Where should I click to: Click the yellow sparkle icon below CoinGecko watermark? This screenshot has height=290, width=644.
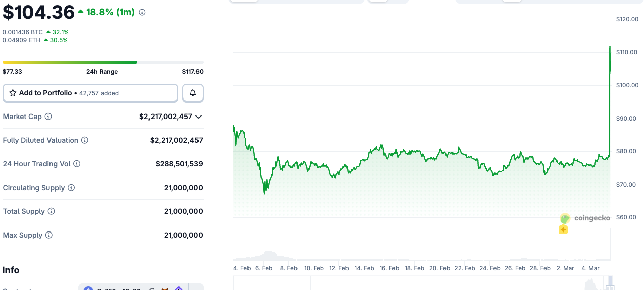(x=563, y=230)
